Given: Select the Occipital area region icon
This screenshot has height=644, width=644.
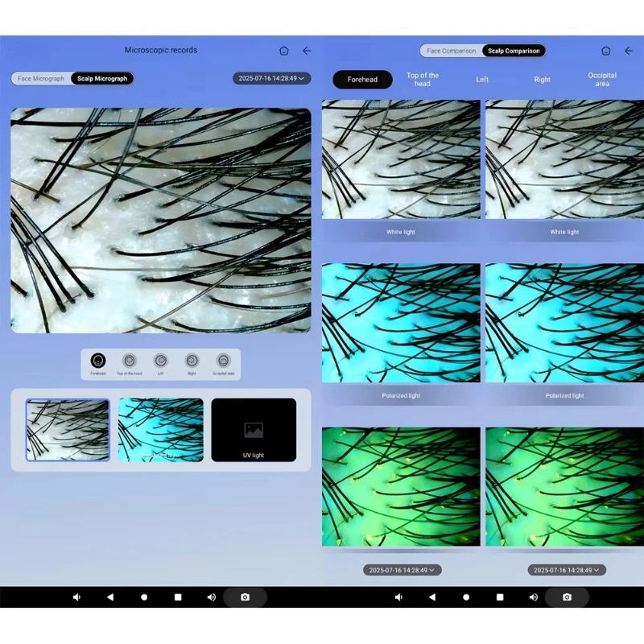Looking at the screenshot, I should 223,361.
